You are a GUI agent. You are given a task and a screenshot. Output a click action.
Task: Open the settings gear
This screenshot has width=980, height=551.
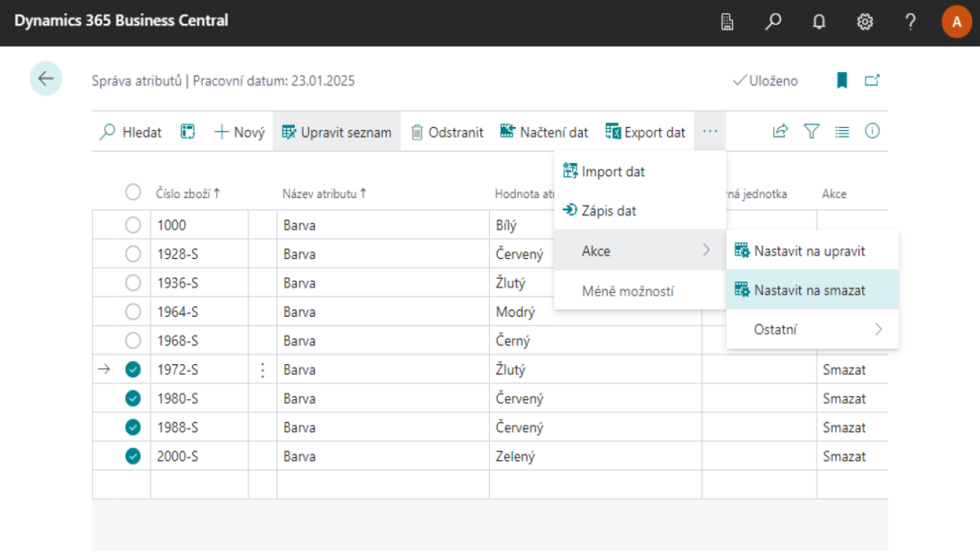point(865,22)
